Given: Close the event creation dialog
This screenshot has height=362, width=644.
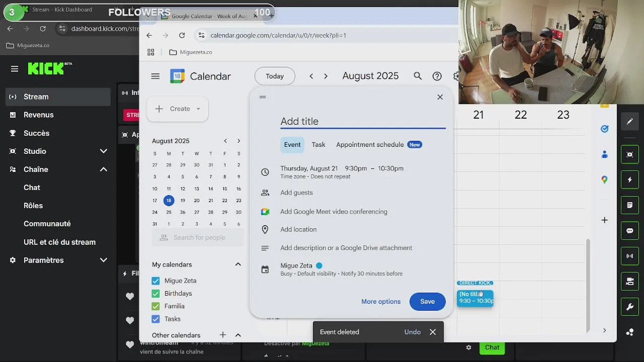Looking at the screenshot, I should click(440, 97).
